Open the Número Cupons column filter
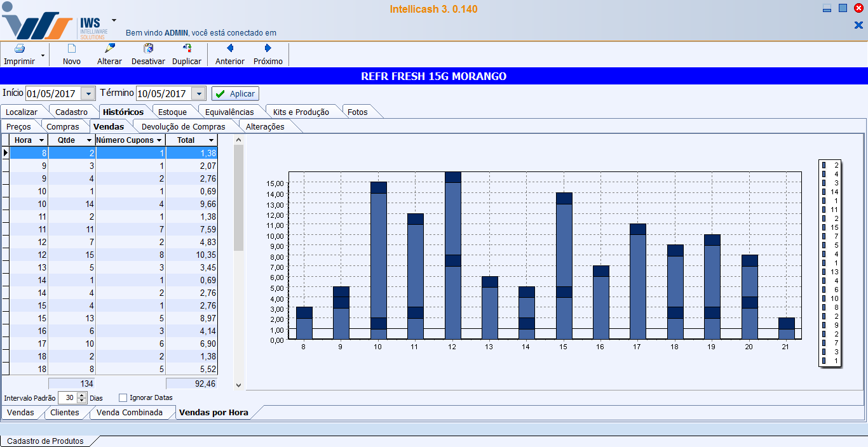The height and width of the screenshot is (447, 868). (159, 140)
